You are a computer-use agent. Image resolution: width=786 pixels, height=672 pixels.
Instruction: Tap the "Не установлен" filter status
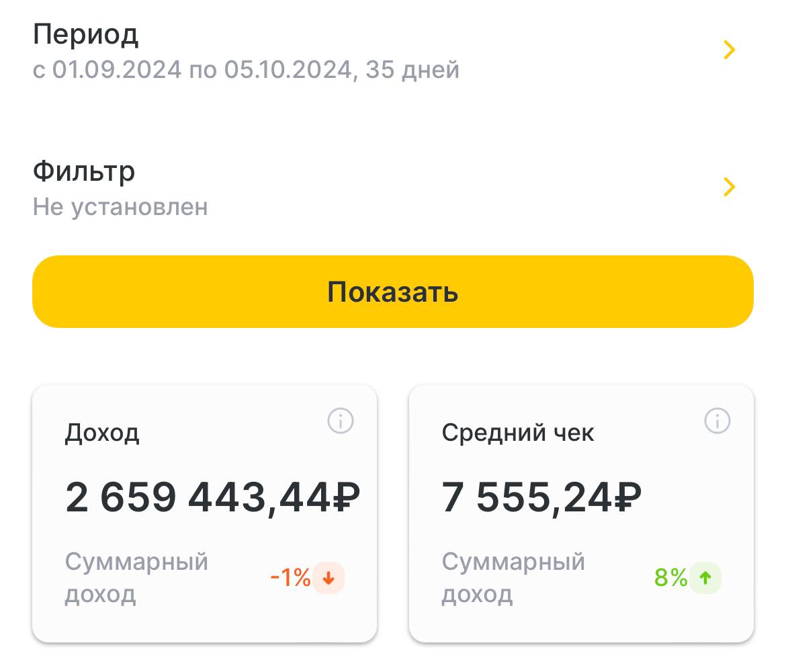(x=120, y=207)
